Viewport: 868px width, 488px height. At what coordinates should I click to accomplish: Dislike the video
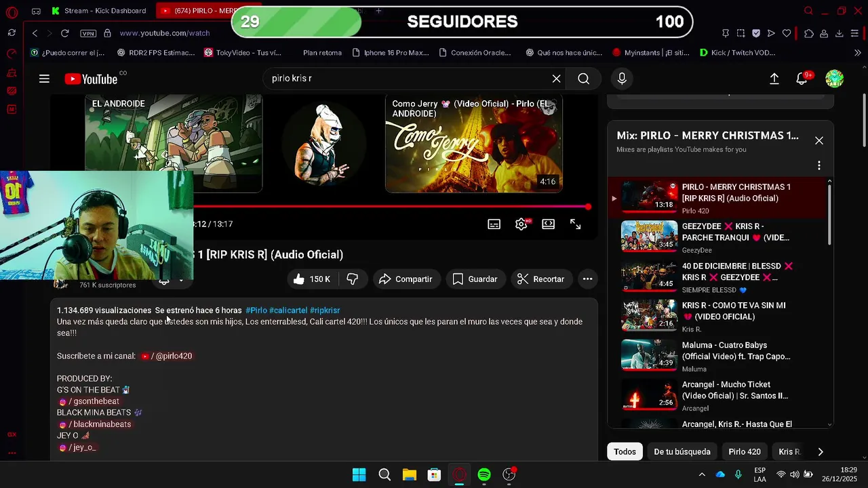352,279
